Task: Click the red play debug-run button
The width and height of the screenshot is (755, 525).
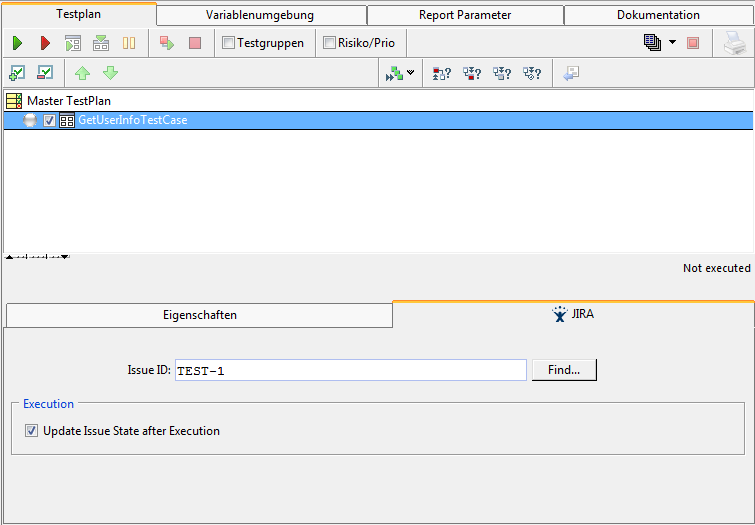Action: [x=45, y=43]
